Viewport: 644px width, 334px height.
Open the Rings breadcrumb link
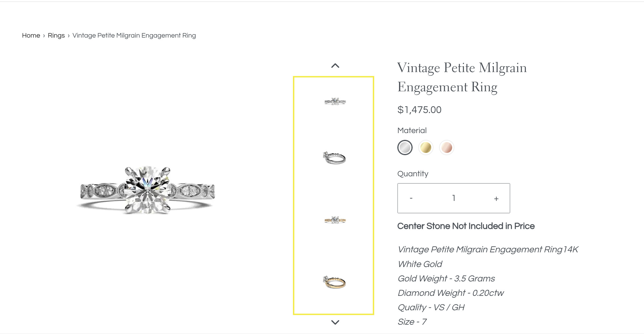pyautogui.click(x=56, y=36)
